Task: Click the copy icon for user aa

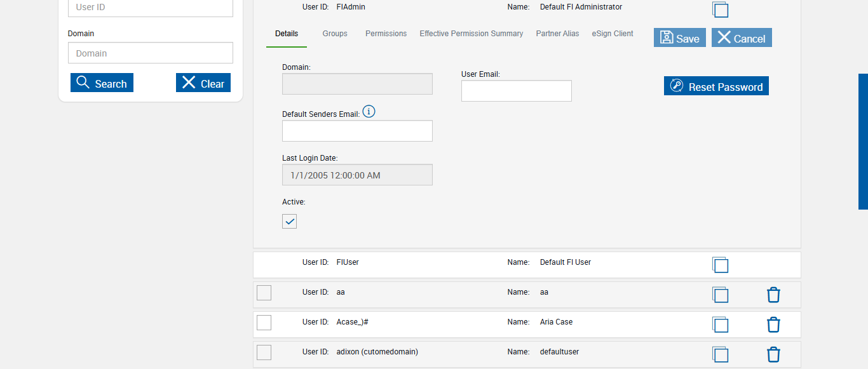Action: click(x=720, y=295)
